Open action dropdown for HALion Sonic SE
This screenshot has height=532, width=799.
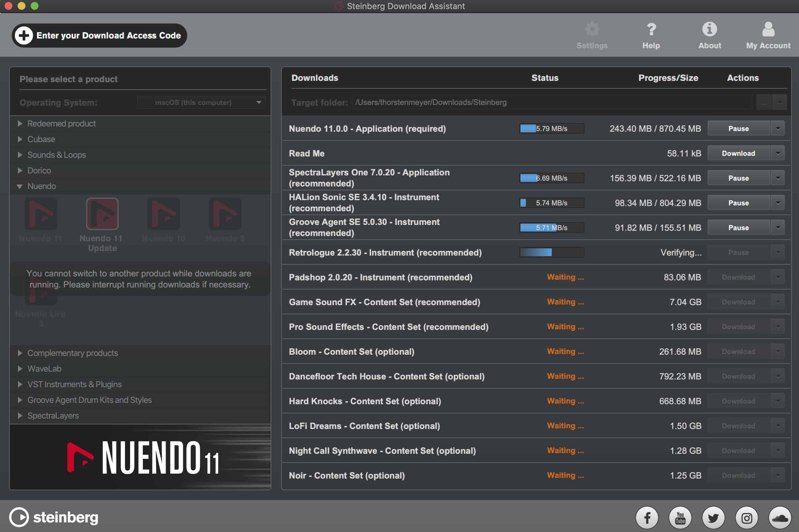777,203
